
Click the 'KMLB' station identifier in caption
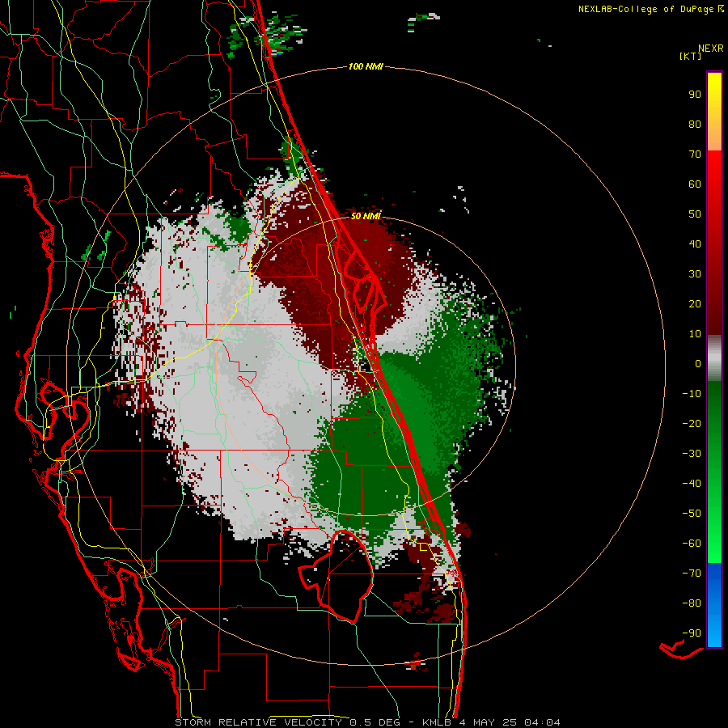[x=438, y=722]
